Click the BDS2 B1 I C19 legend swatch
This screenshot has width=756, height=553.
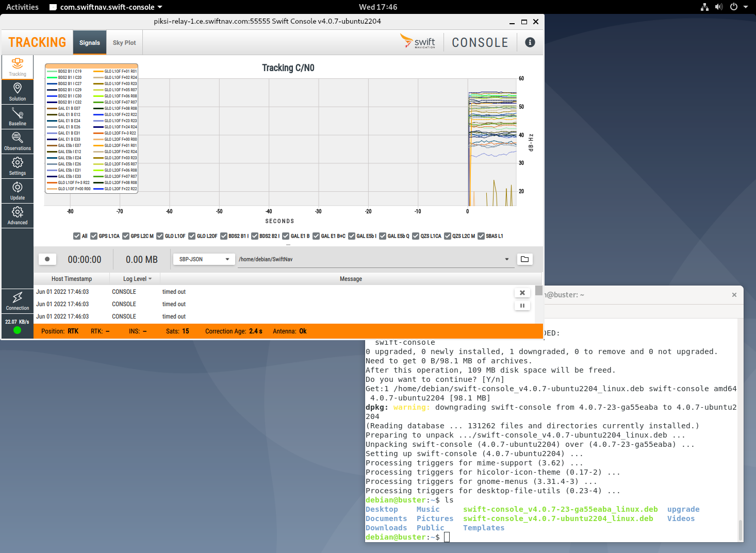(x=52, y=72)
